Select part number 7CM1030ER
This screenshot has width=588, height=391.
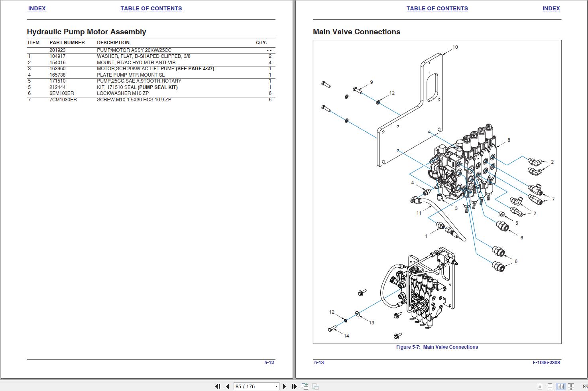(x=63, y=100)
